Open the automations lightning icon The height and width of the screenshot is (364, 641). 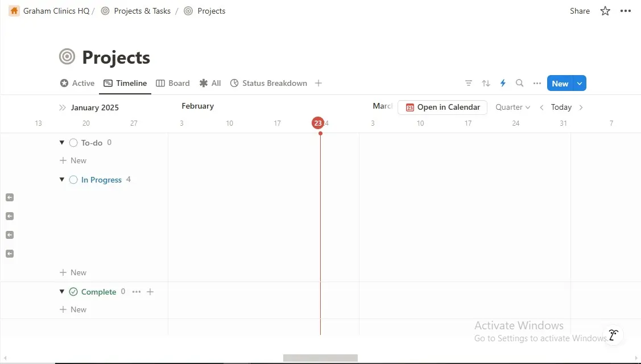point(503,83)
